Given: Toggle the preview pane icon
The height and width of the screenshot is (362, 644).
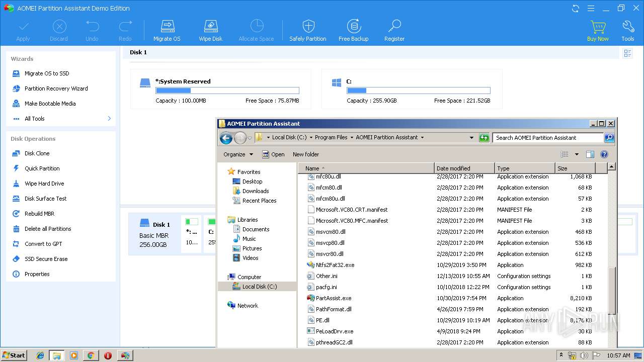Looking at the screenshot, I should pyautogui.click(x=590, y=154).
